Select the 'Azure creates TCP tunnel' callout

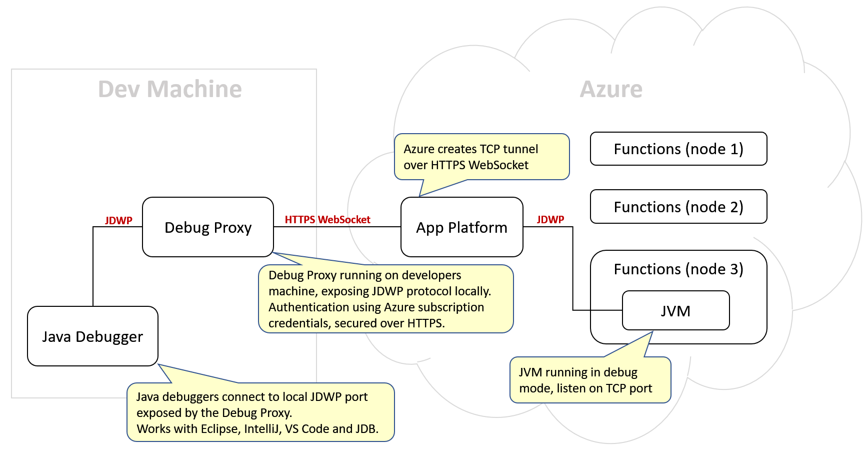[x=481, y=157]
